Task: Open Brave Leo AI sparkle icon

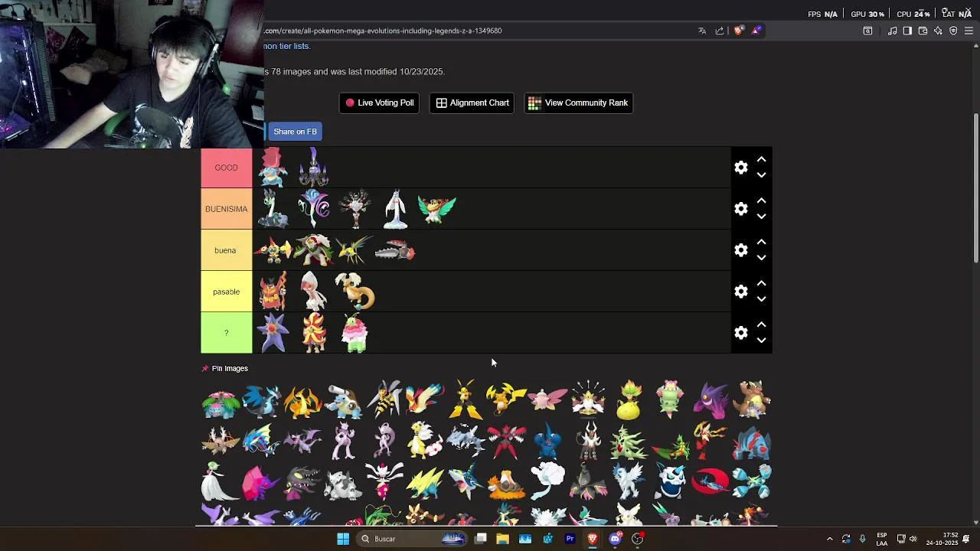Action: pyautogui.click(x=938, y=31)
